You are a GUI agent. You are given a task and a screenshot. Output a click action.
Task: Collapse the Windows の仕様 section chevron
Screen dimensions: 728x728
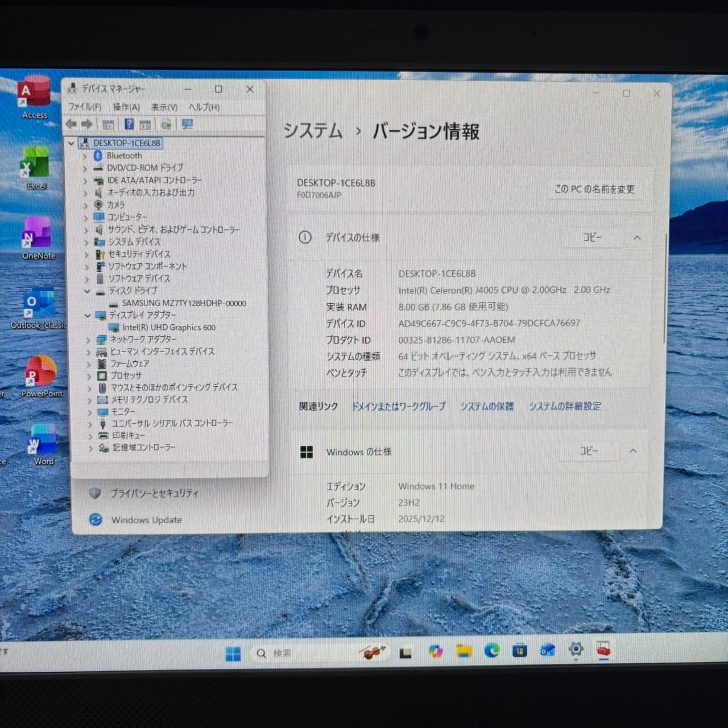tap(633, 451)
